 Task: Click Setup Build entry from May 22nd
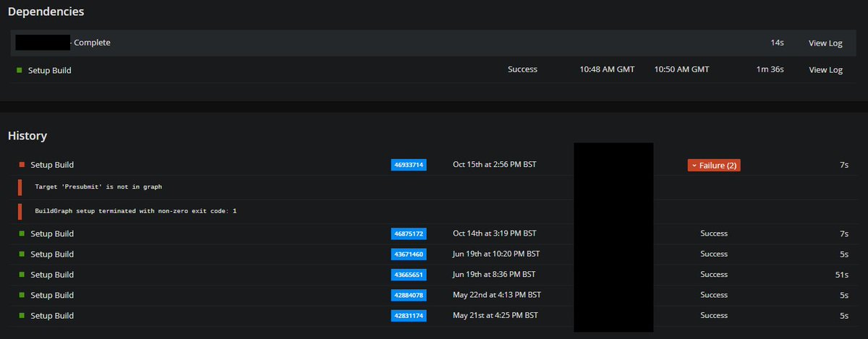point(52,295)
